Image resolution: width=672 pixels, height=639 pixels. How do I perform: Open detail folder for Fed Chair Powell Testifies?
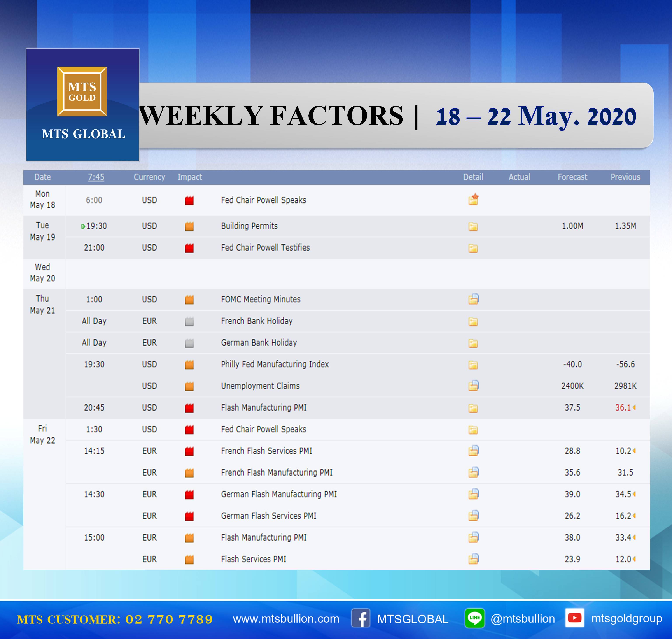coord(473,248)
